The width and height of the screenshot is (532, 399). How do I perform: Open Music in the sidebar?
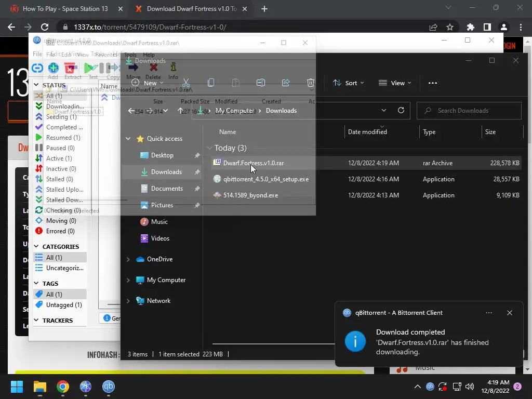coord(159,221)
